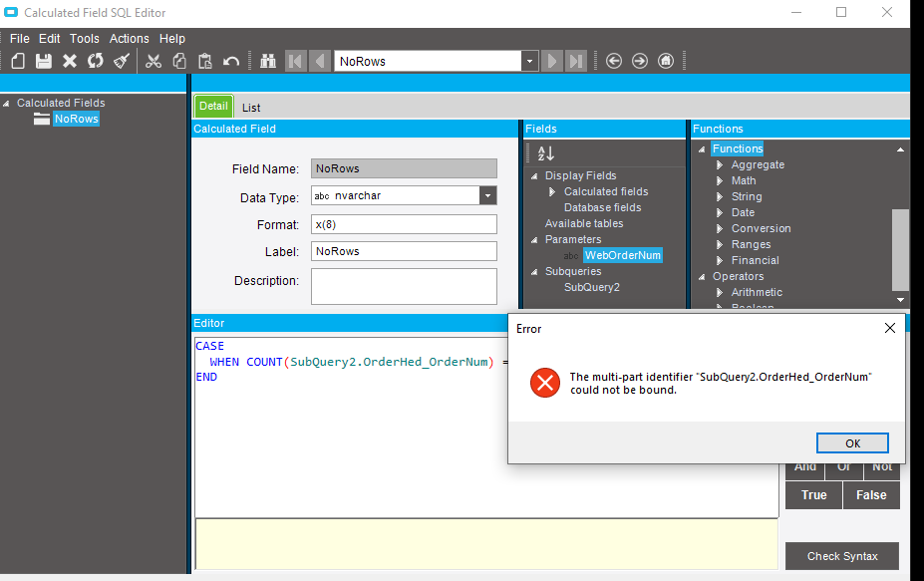Click the circular Forward arrow icon
924x581 pixels.
coord(640,61)
